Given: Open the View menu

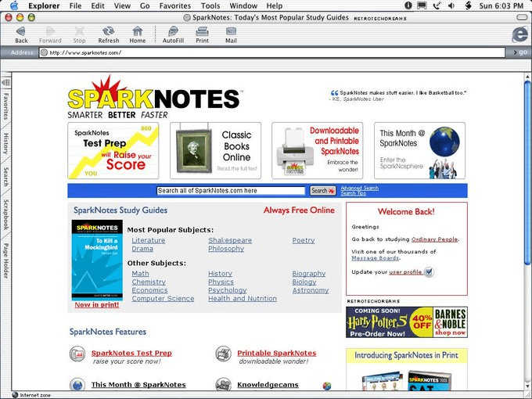Looking at the screenshot, I should click(122, 5).
